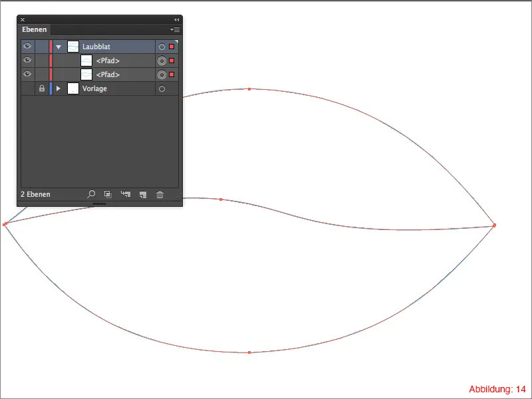Click the Laubblat red layer color bar
The image size is (532, 399).
[51, 47]
